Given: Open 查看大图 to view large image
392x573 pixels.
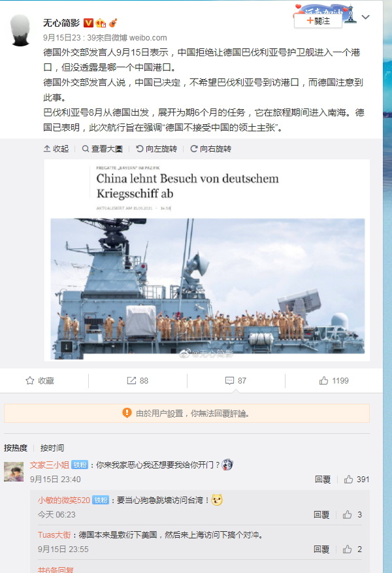Looking at the screenshot, I should coord(103,149).
